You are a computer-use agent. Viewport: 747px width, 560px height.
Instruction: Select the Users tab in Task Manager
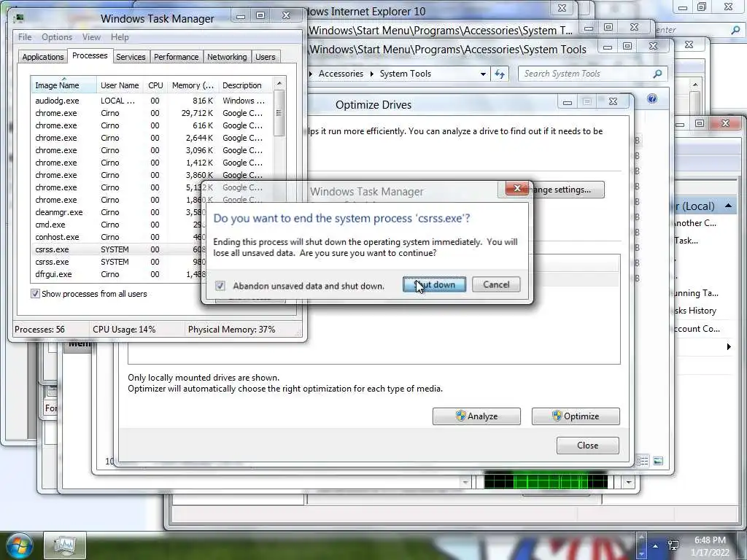pyautogui.click(x=266, y=57)
